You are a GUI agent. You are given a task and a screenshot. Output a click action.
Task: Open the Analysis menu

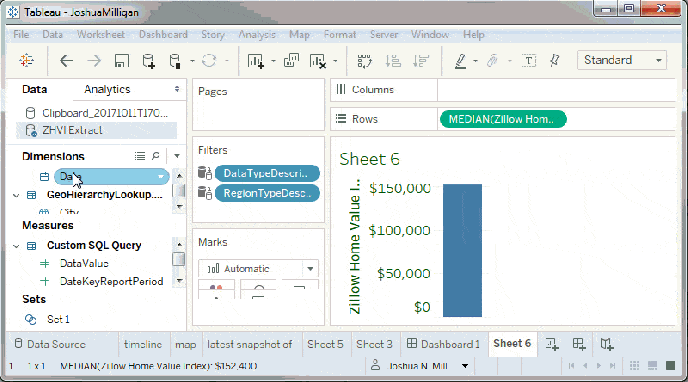[x=257, y=34]
